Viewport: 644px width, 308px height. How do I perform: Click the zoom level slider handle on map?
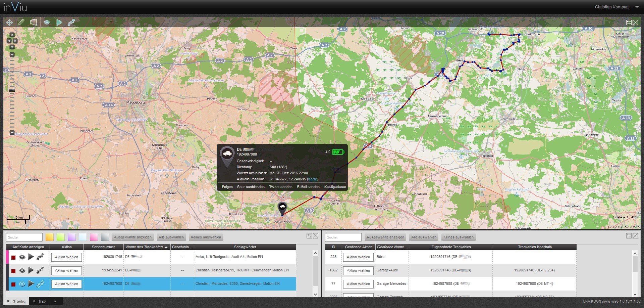pyautogui.click(x=12, y=90)
